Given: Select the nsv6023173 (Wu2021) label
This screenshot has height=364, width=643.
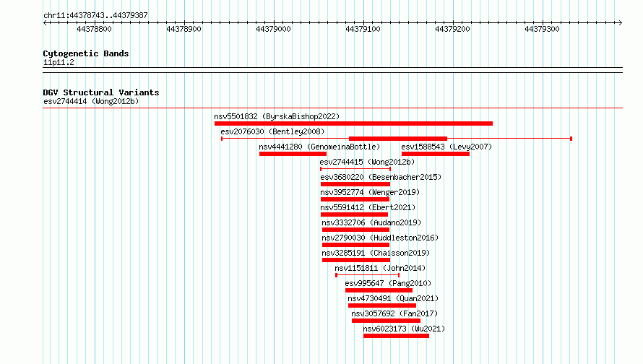Looking at the screenshot, I should [404, 329].
